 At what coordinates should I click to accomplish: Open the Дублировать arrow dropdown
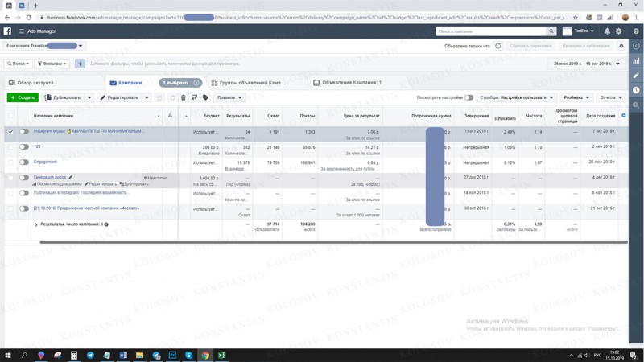[89, 97]
